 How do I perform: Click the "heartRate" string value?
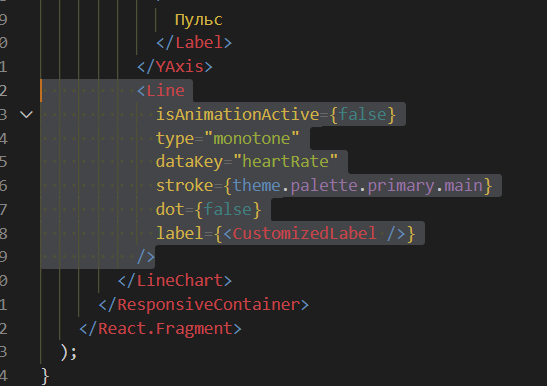pyautogui.click(x=285, y=162)
